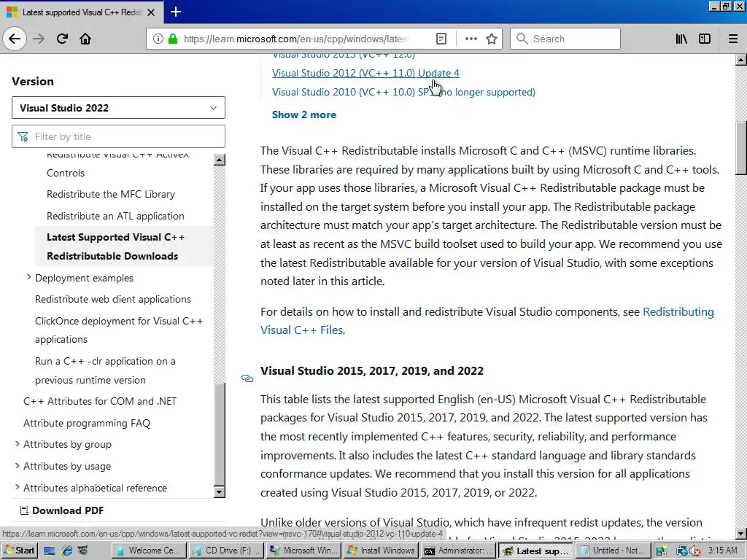The width and height of the screenshot is (747, 560).
Task: Switch to Administrator command prompt taskbar window
Action: click(458, 551)
